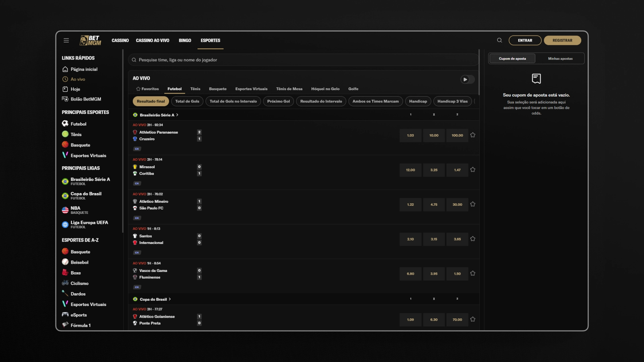Viewport: 644px width, 362px height.
Task: Click the ENTRAR button
Action: point(525,40)
